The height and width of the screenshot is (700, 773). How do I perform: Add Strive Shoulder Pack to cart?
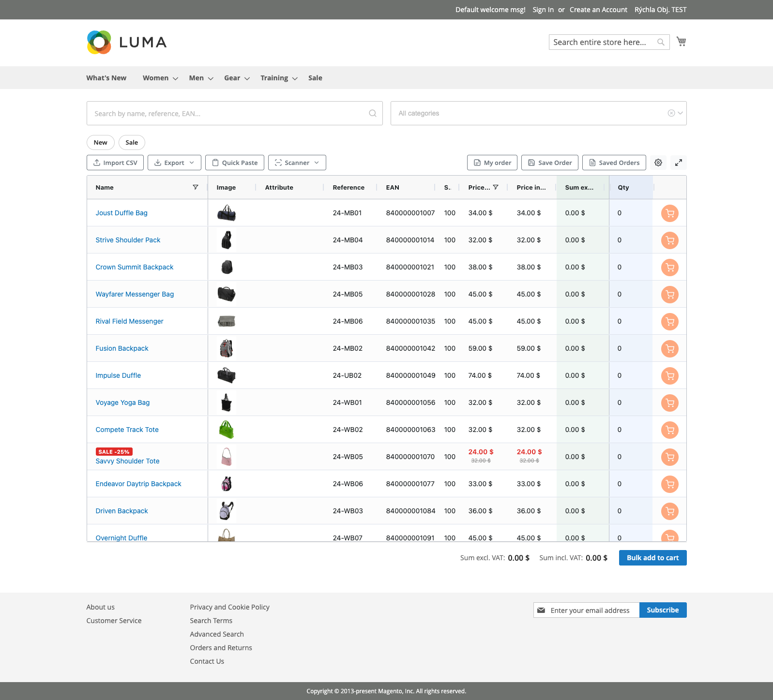coord(670,240)
